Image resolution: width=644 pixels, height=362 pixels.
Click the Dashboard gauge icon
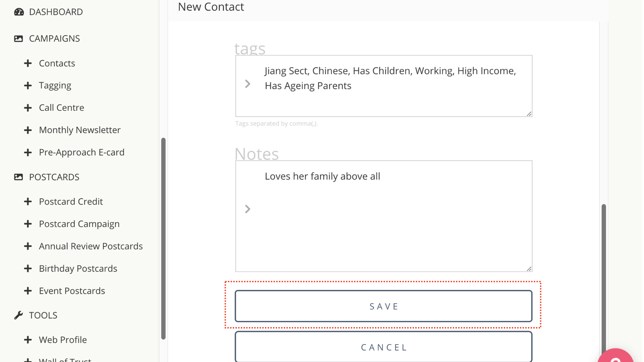pyautogui.click(x=19, y=12)
